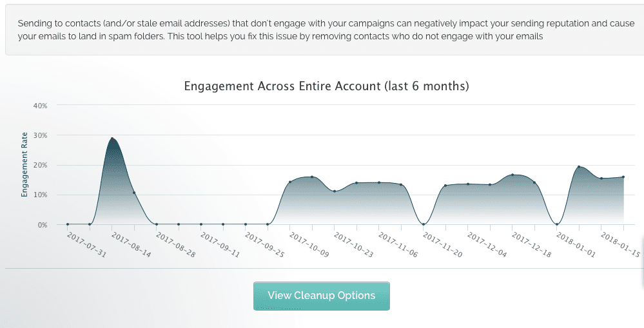Click the info text about sending reputation

coord(326,30)
